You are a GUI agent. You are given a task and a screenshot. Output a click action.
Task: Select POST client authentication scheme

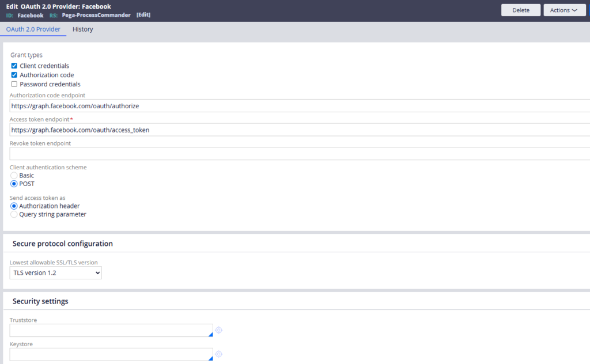coord(14,184)
